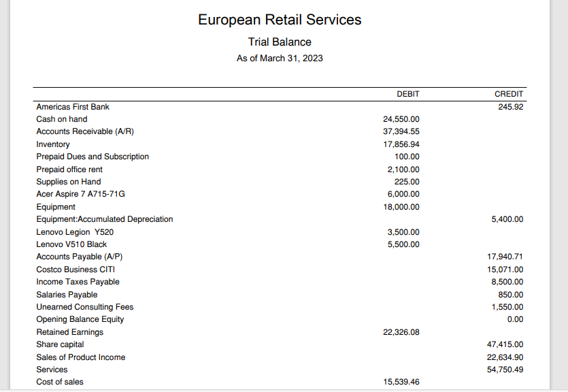Click the Inventory debit value 17,856.94
This screenshot has width=568, height=392.
[x=401, y=144]
